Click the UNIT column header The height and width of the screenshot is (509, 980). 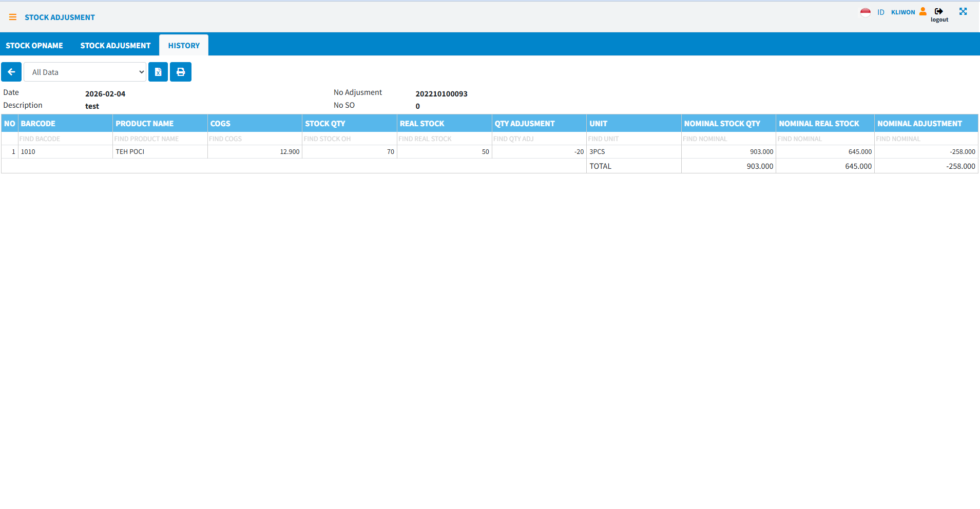634,124
